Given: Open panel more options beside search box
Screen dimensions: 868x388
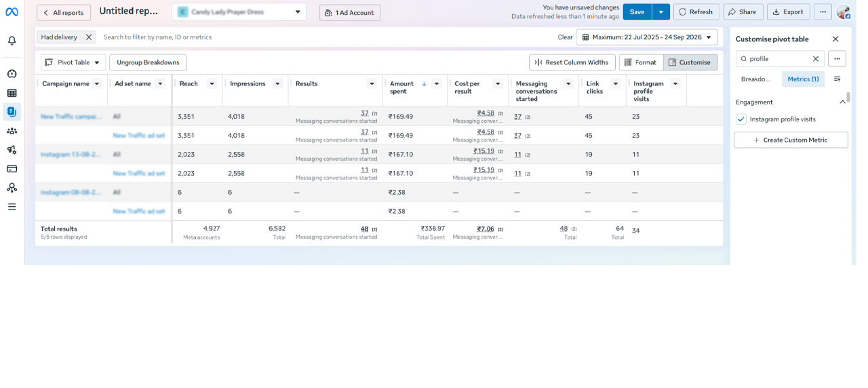Looking at the screenshot, I should pos(837,59).
